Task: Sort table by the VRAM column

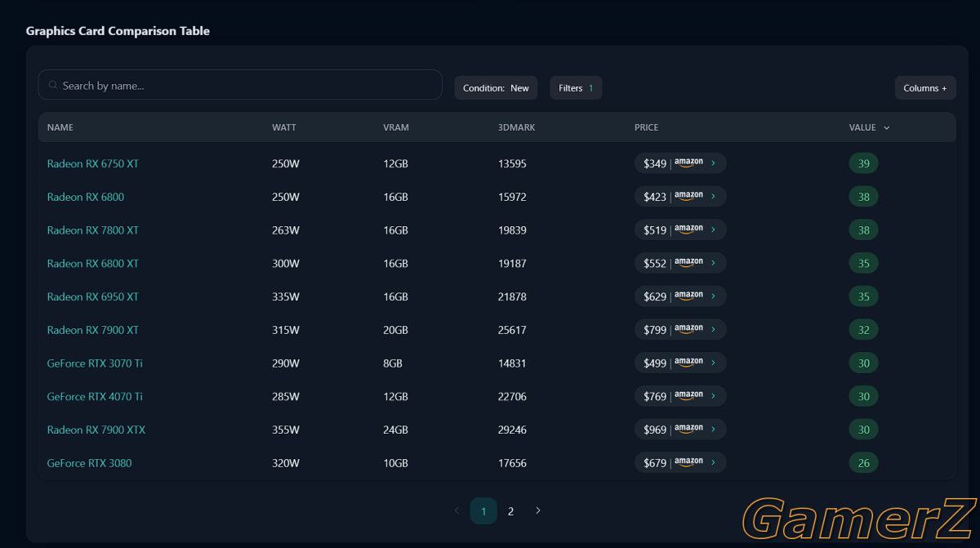Action: [x=396, y=127]
